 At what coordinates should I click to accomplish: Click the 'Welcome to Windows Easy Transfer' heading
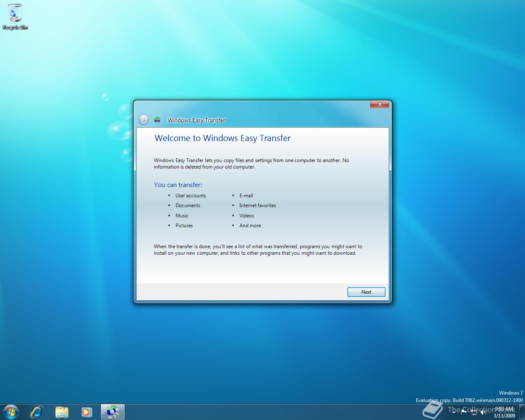(x=222, y=138)
